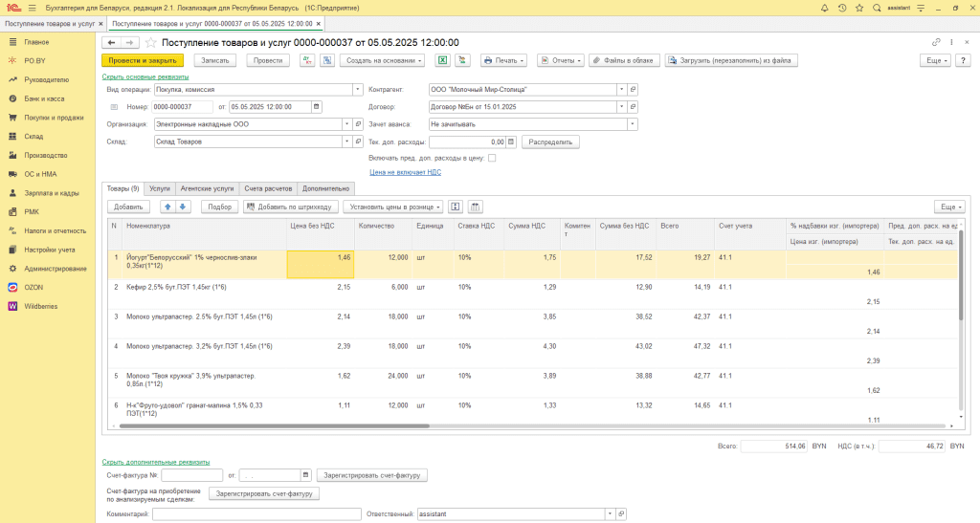
Task: Open Создать на основании menu
Action: (383, 60)
